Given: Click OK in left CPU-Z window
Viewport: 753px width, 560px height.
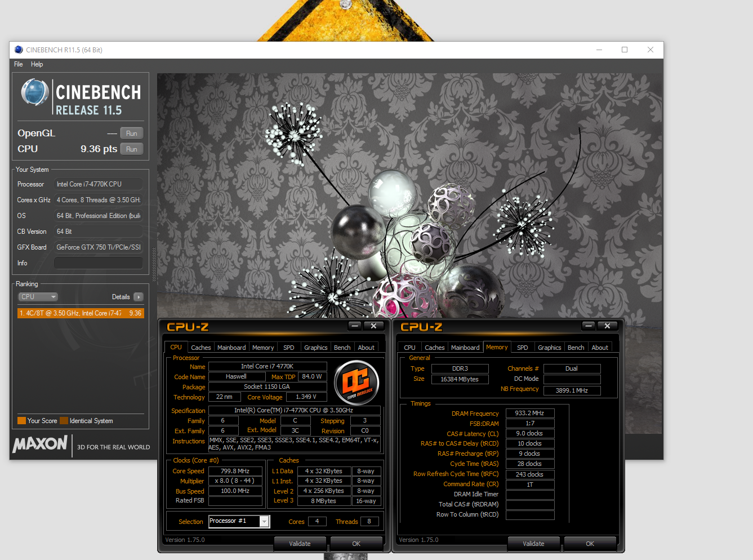Looking at the screenshot, I should 356,544.
